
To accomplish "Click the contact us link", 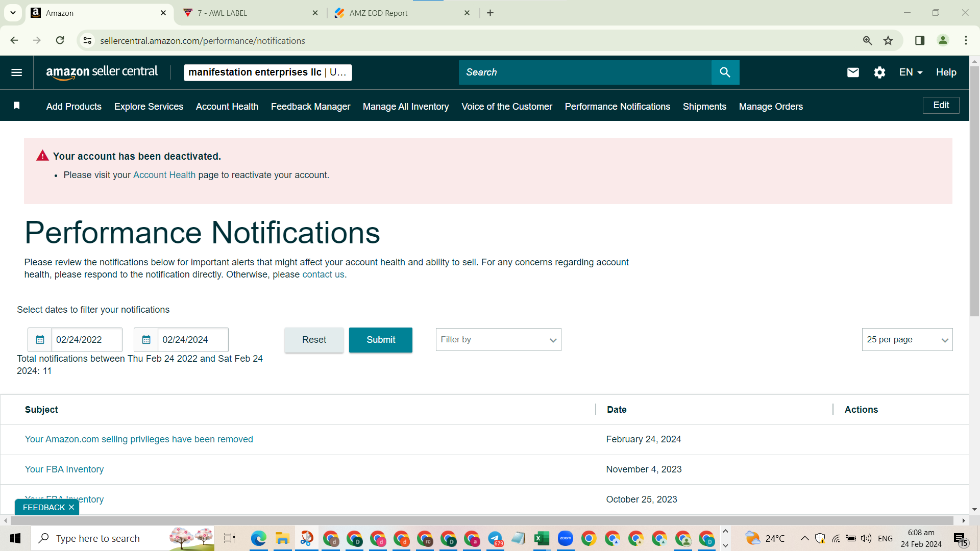I will coord(324,274).
